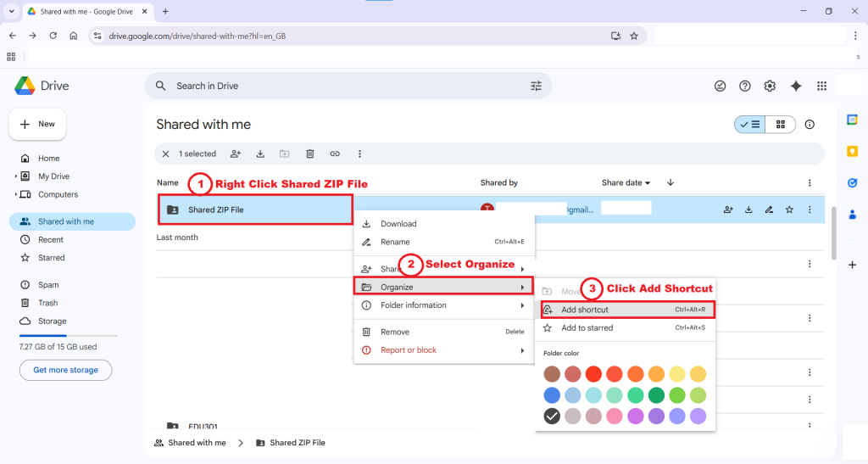Click the trash icon in selection toolbar

(310, 154)
